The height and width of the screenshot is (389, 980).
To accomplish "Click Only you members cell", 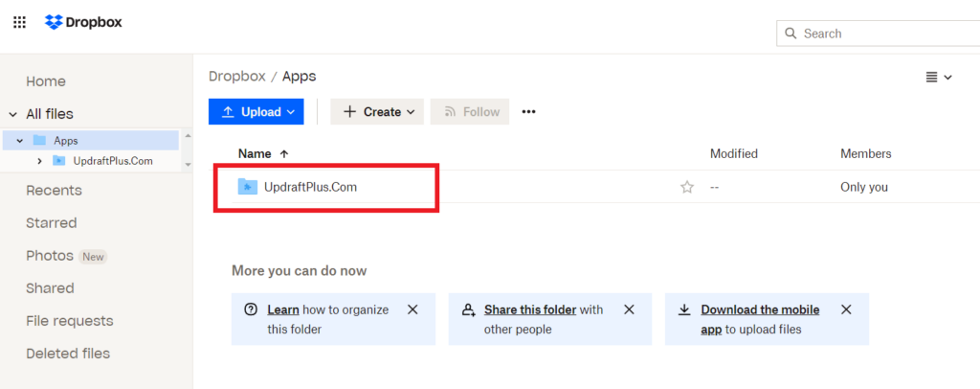I will point(864,187).
